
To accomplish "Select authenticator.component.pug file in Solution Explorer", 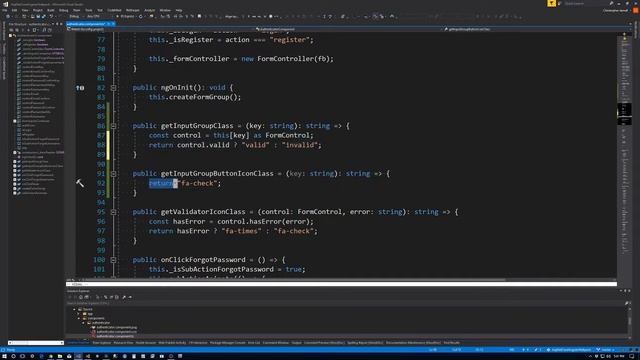I will tap(116, 327).
